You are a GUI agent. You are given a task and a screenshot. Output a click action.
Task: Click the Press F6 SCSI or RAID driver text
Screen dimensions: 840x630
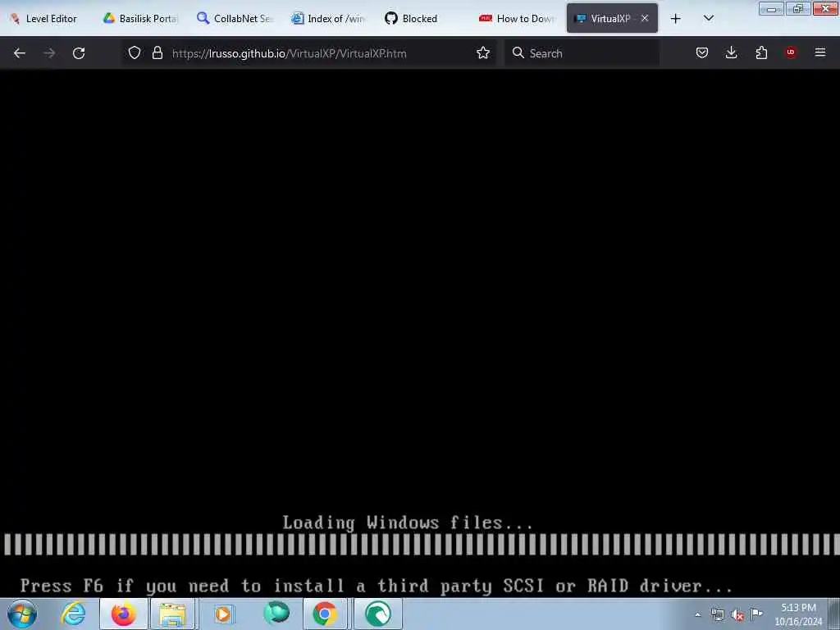tap(376, 586)
